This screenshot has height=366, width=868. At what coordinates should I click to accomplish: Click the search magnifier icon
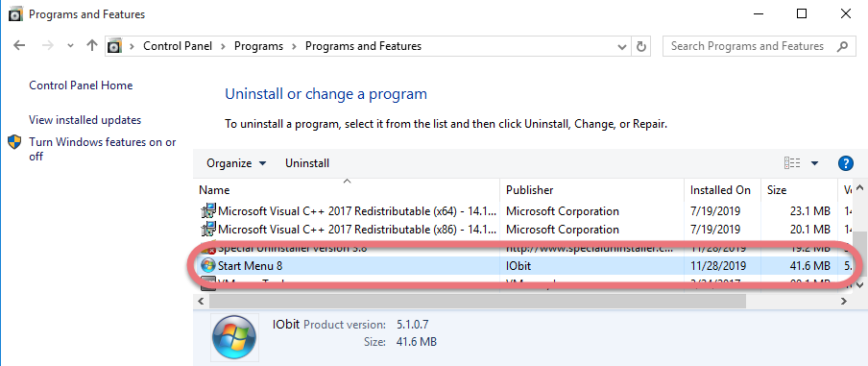point(842,46)
